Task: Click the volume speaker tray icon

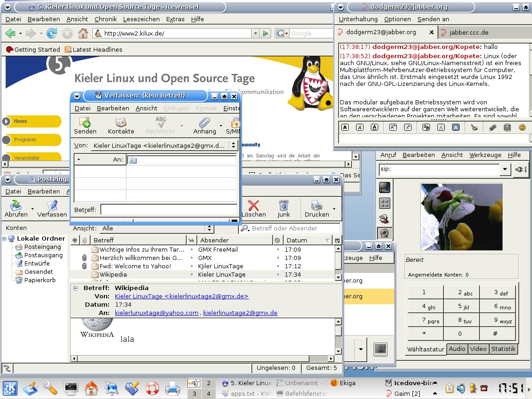Action: pos(461,388)
